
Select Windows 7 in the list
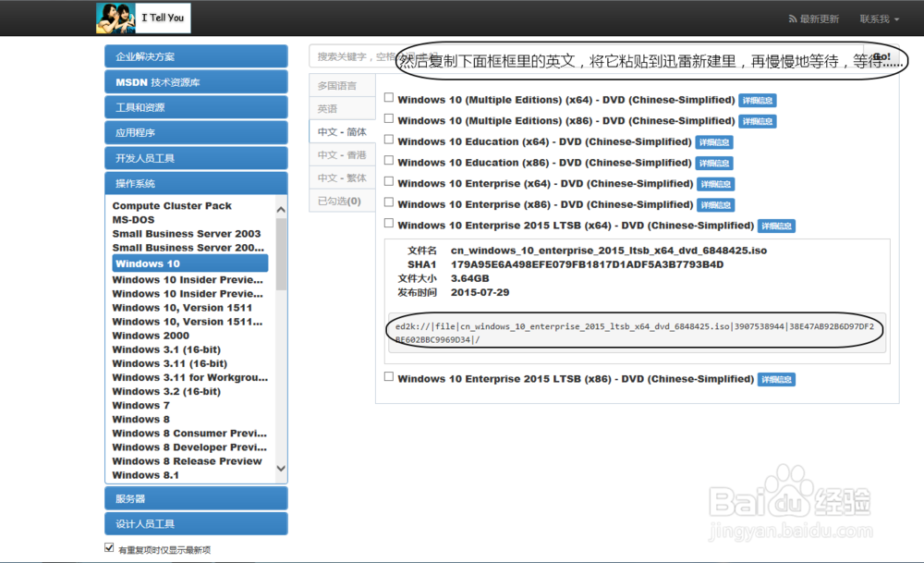pyautogui.click(x=140, y=406)
